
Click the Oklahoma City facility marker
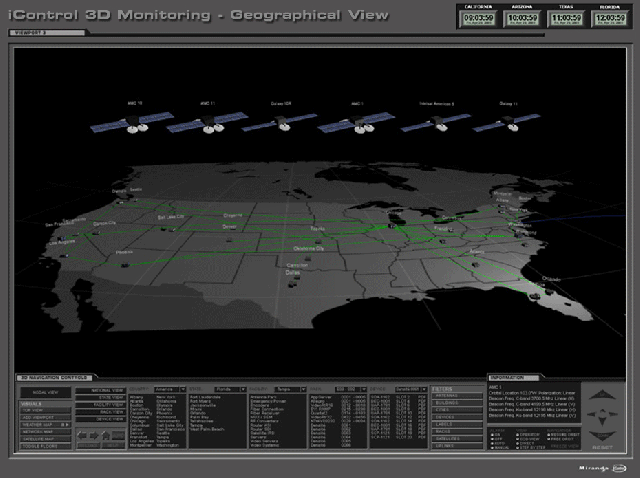pyautogui.click(x=308, y=258)
